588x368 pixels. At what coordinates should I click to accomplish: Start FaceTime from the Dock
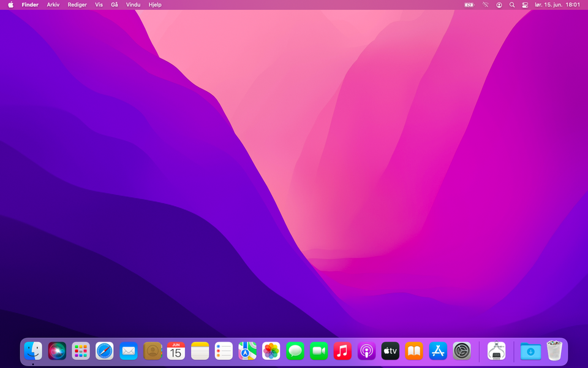[319, 351]
